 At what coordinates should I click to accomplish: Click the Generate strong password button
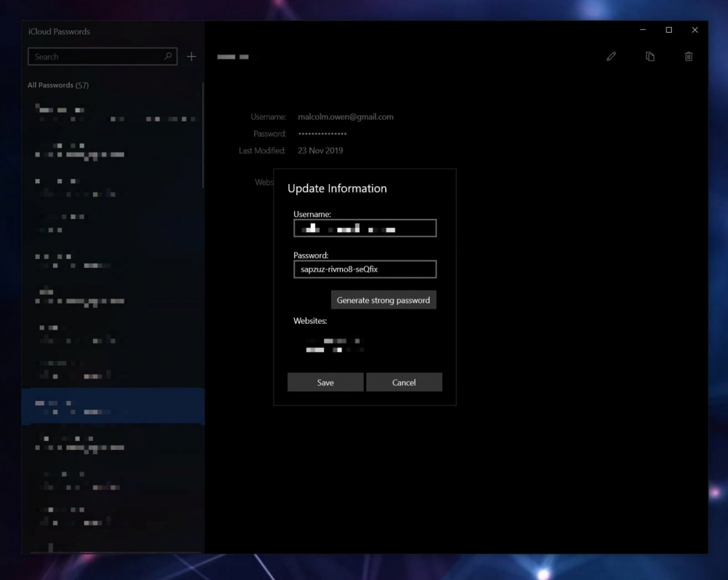[384, 300]
